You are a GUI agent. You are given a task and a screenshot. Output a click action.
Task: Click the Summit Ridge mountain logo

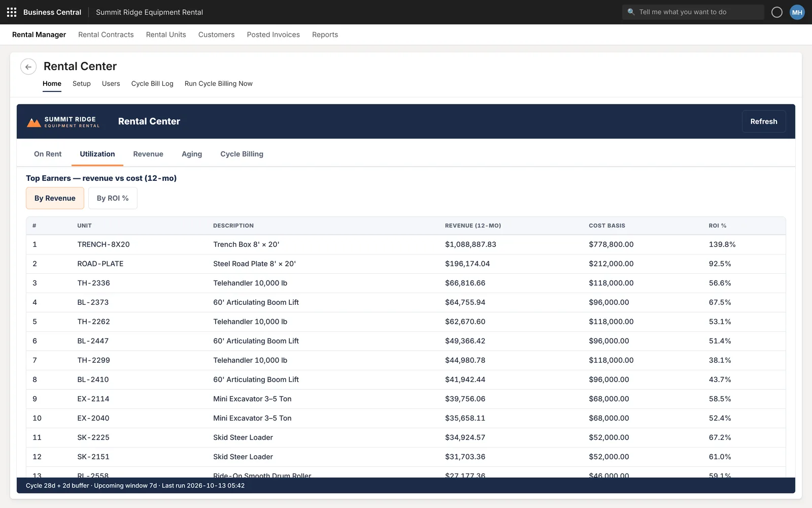(34, 122)
